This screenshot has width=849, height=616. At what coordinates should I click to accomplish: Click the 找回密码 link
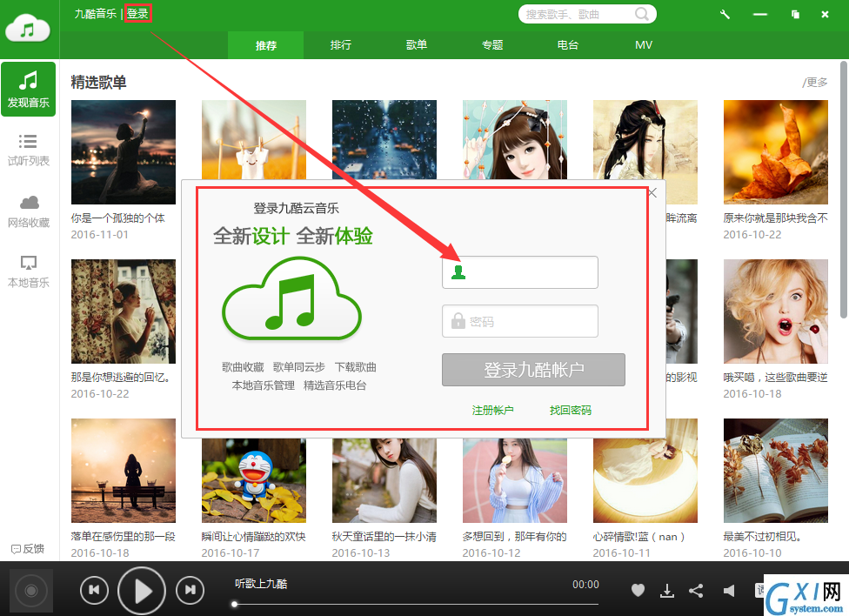click(570, 410)
